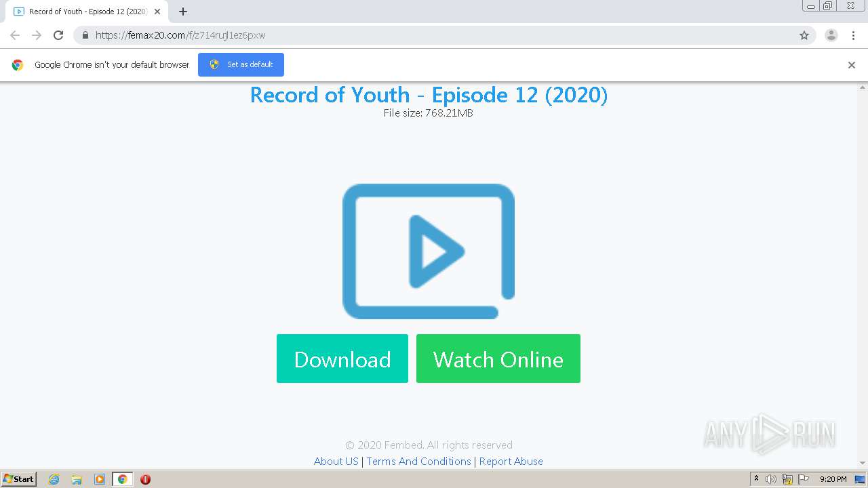Click the Chrome taskbar icon
The image size is (868, 488).
point(122,479)
